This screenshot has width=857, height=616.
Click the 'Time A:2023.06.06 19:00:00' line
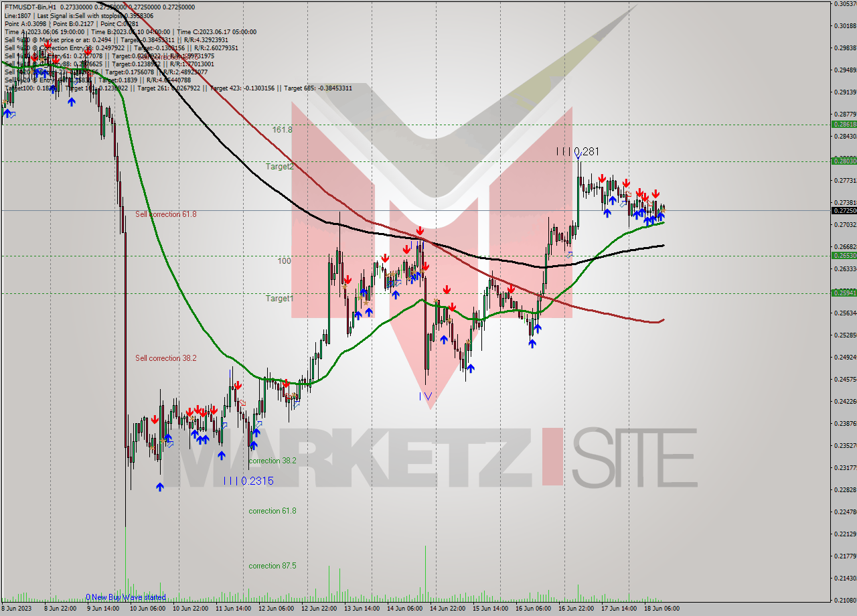pos(130,31)
